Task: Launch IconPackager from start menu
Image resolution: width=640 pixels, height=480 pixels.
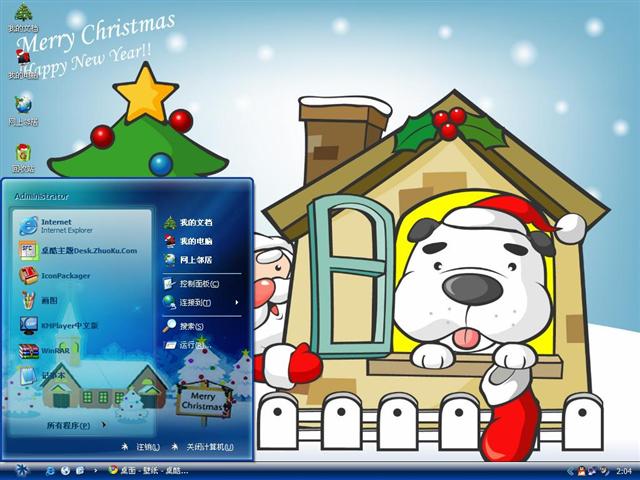Action: coord(54,276)
